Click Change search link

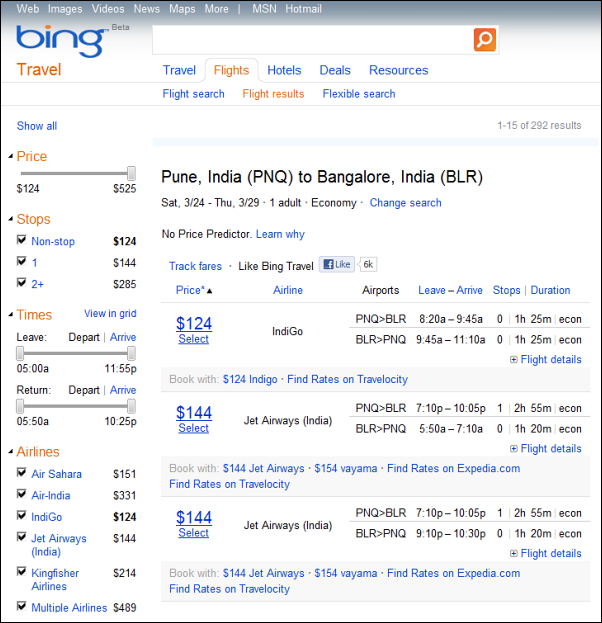[x=405, y=203]
